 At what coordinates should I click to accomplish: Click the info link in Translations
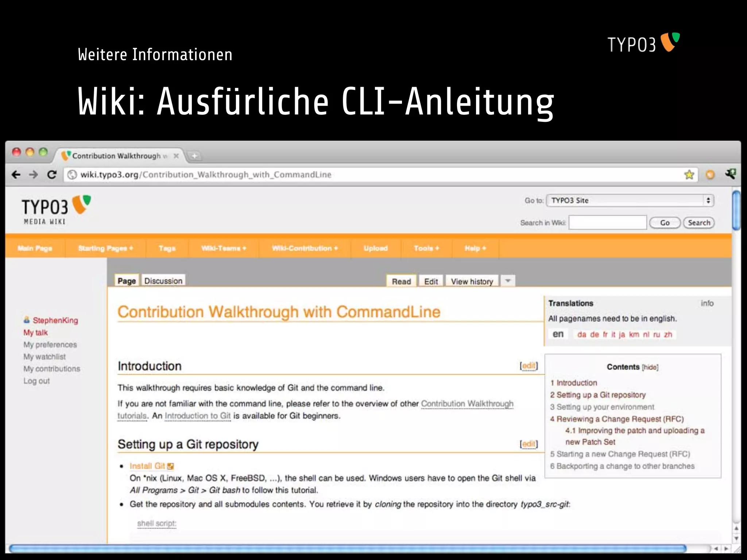[707, 303]
